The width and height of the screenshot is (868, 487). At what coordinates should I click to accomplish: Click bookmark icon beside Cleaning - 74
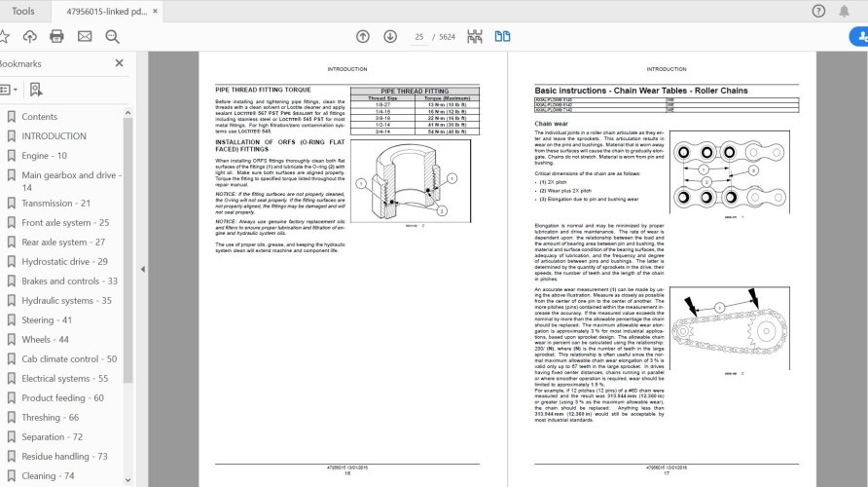click(11, 476)
